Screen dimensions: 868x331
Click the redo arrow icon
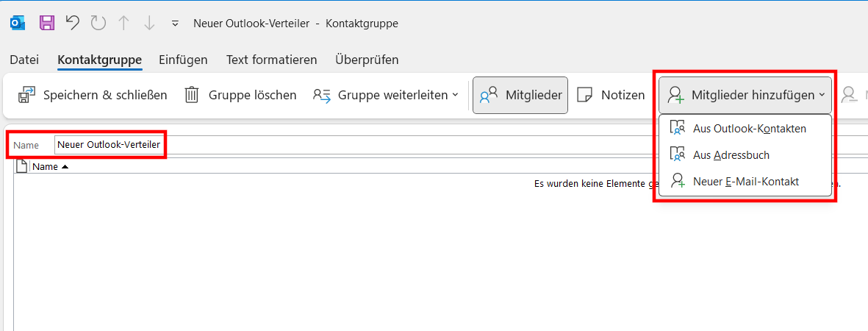[x=98, y=24]
